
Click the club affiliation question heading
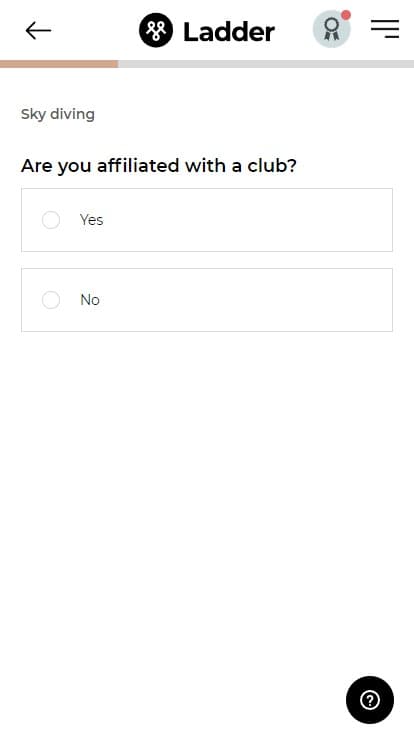point(159,166)
